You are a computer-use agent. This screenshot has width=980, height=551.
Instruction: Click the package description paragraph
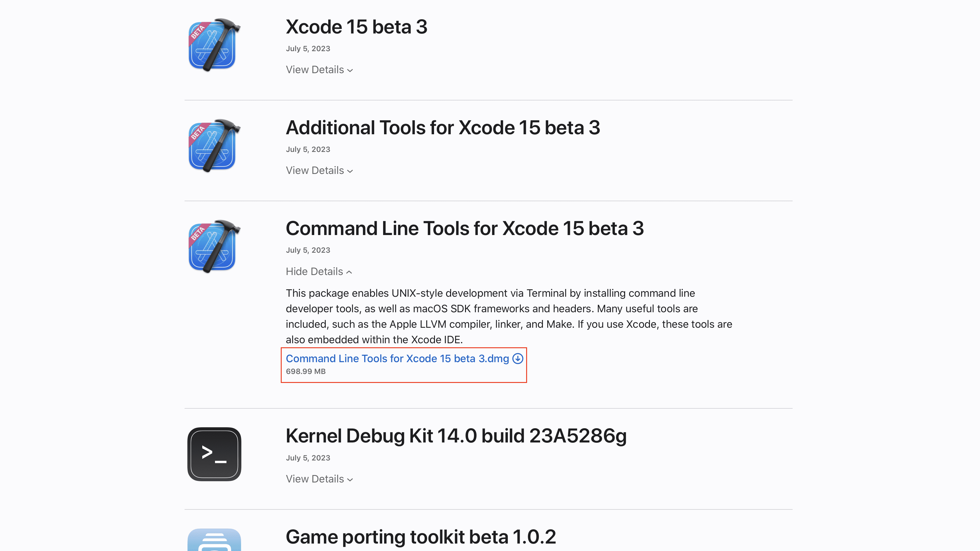(509, 316)
